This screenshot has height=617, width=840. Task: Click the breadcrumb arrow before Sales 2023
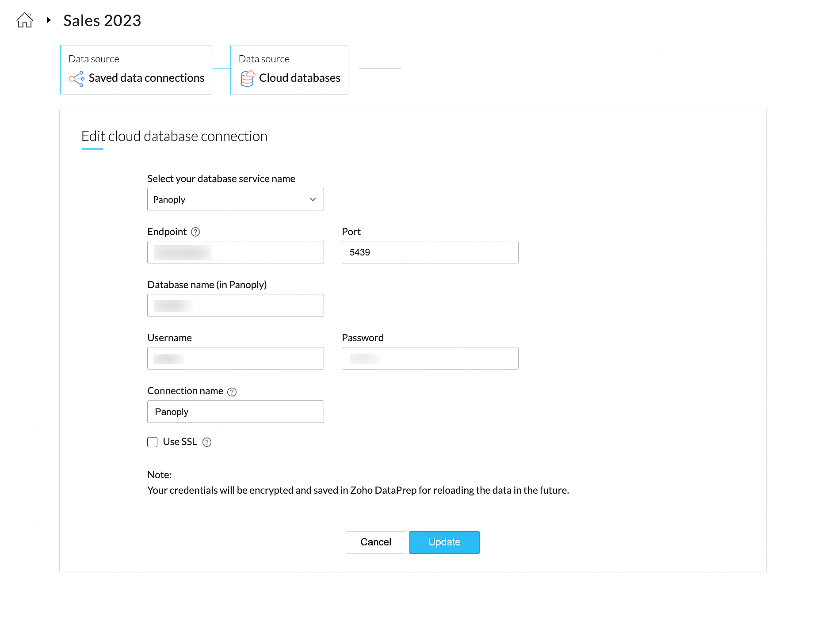coord(49,20)
